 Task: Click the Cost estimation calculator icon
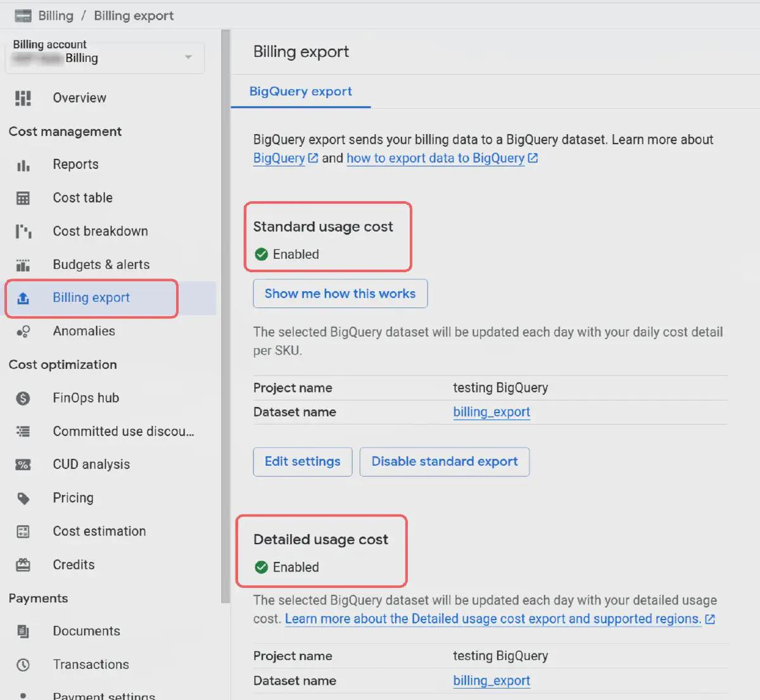pyautogui.click(x=23, y=532)
